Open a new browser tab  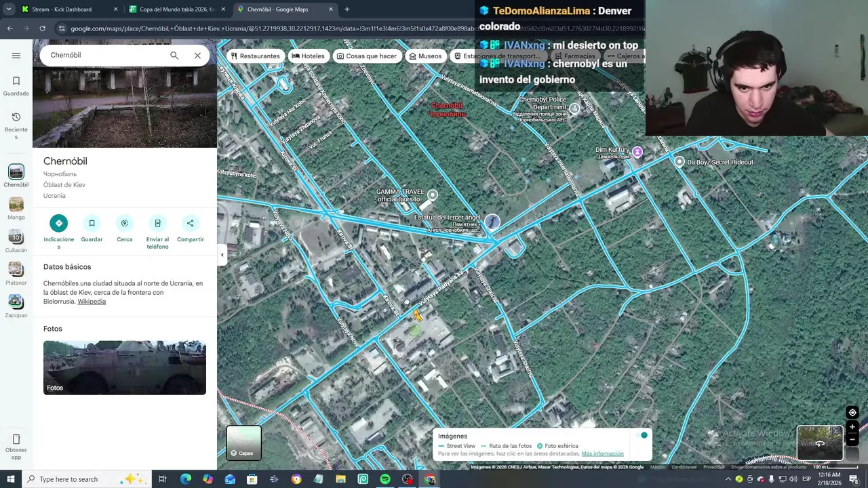[x=347, y=9]
